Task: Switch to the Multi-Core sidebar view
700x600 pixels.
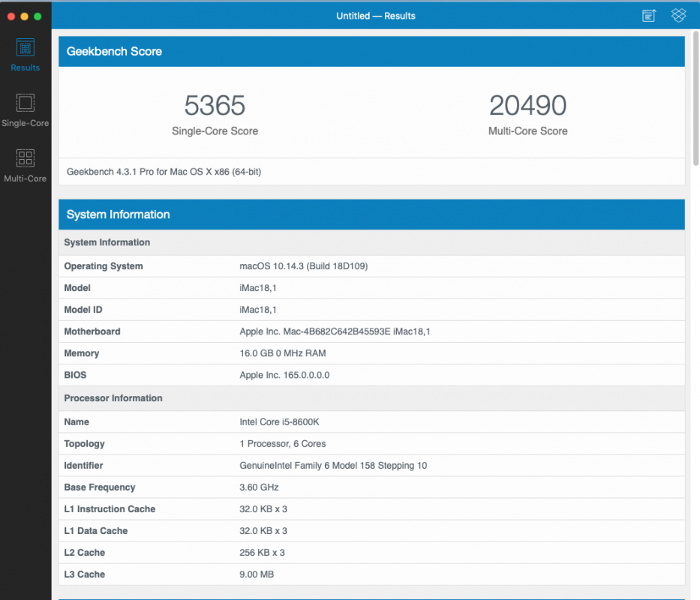Action: [26, 166]
